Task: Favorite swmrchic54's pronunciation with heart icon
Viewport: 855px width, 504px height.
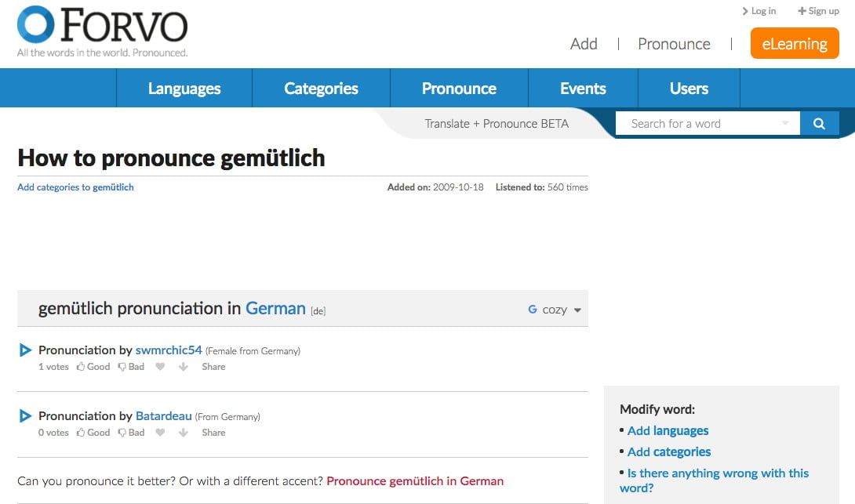Action: (160, 367)
